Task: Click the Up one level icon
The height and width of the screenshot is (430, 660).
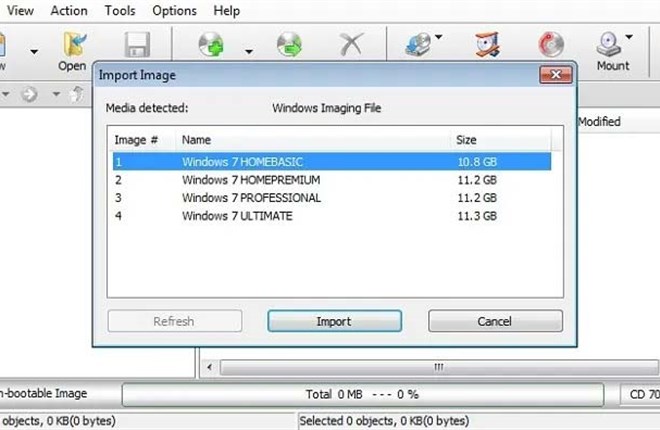Action: (x=77, y=94)
